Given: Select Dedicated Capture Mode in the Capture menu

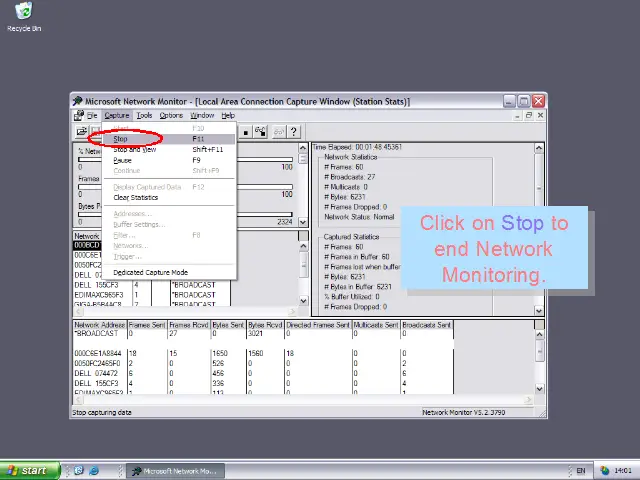Looking at the screenshot, I should point(169,273).
